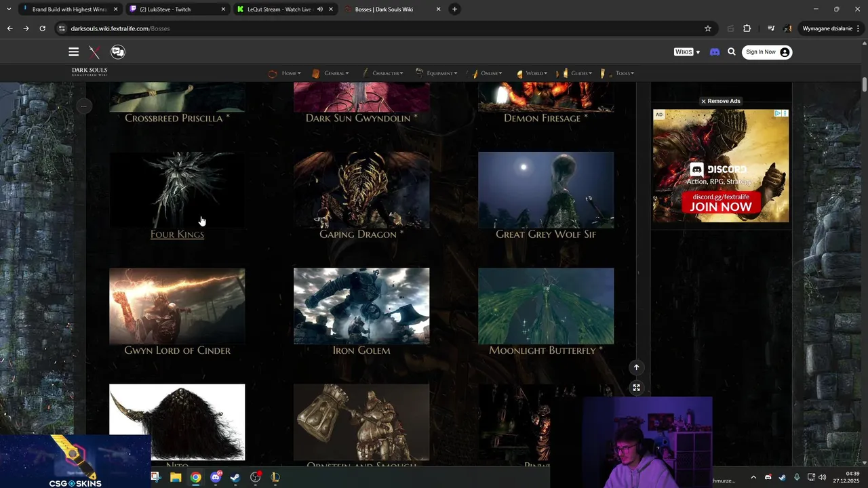Close the Bosses | Dark Souls Wiki tab
This screenshot has height=488, width=868.
click(438, 9)
